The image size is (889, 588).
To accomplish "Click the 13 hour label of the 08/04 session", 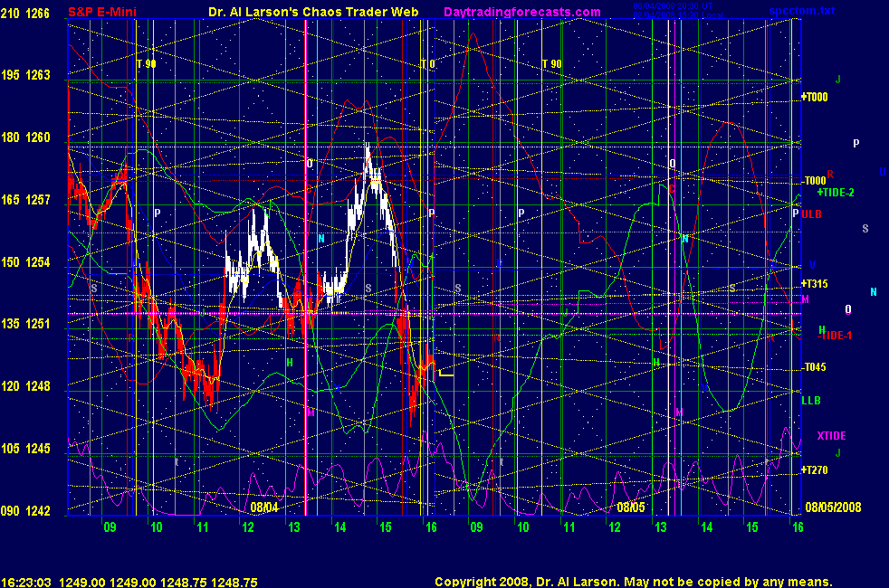I will [293, 527].
